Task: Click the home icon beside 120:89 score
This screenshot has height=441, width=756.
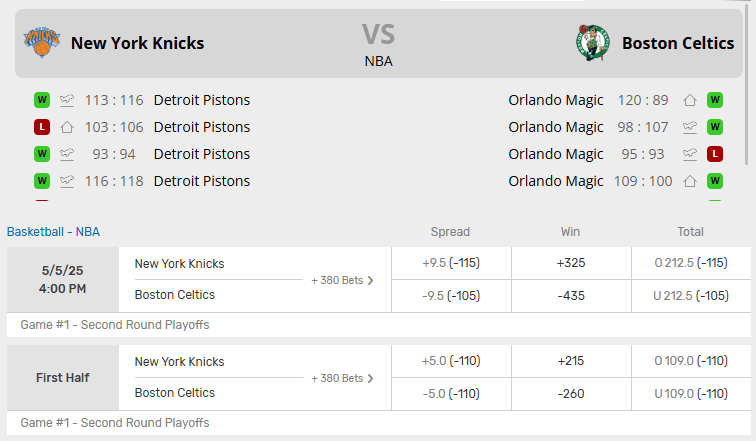Action: 690,100
